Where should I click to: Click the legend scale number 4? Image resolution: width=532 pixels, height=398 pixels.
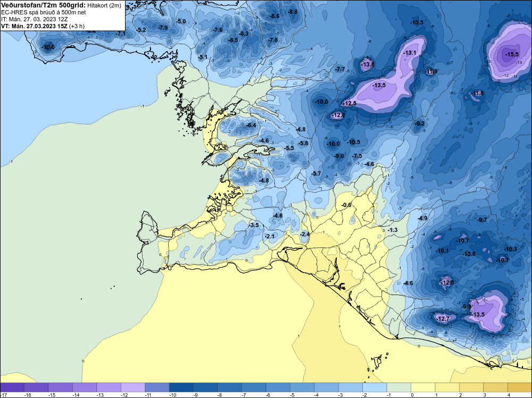tap(509, 395)
